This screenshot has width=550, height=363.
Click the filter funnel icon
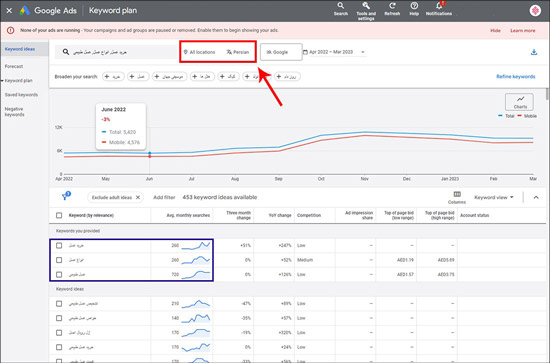(x=65, y=196)
